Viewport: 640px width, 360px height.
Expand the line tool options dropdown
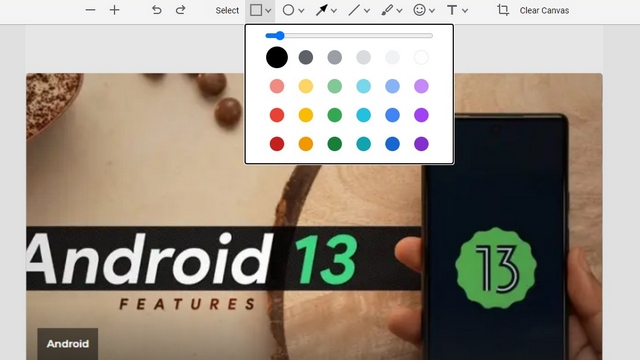[367, 11]
